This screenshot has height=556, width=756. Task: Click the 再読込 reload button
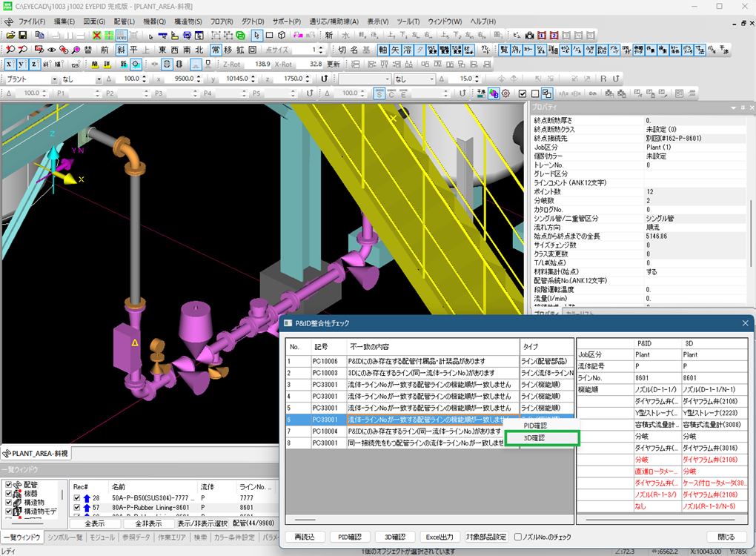[305, 537]
